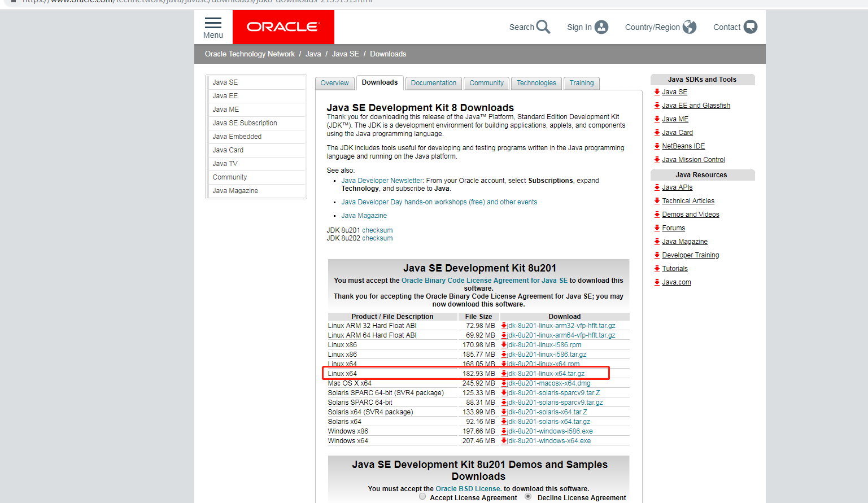This screenshot has width=868, height=503.
Task: Click the red arrow beside Java APIs
Action: coord(657,187)
